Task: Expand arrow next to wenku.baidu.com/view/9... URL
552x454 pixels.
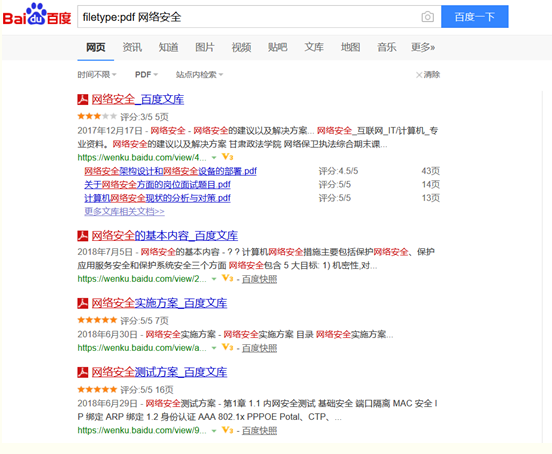Action: coord(214,431)
